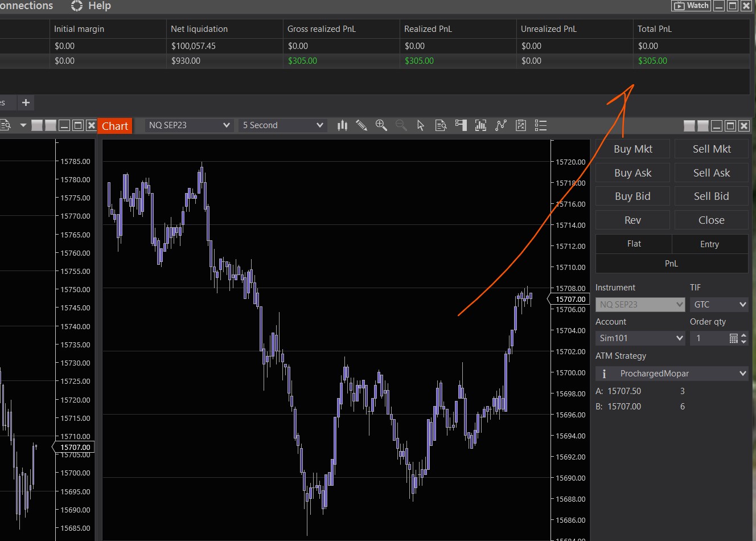Viewport: 756px width, 541px height.
Task: Select the Chart tab
Action: click(x=115, y=126)
